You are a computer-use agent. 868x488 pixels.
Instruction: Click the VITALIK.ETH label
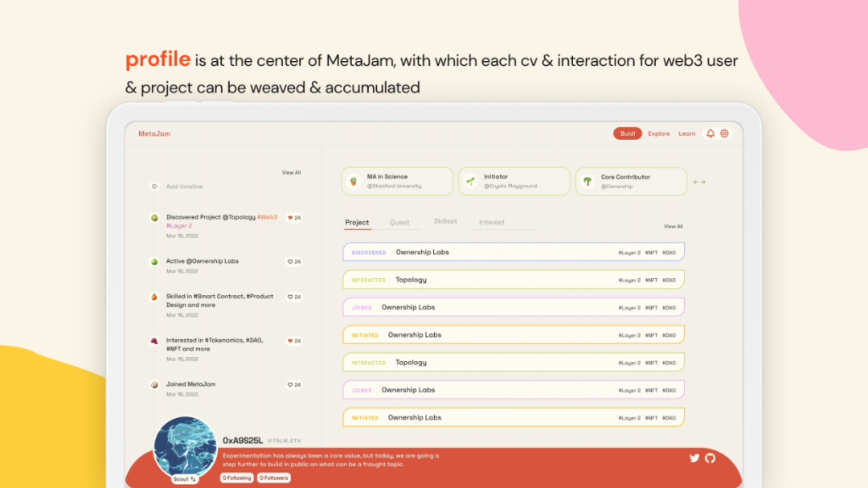click(284, 441)
